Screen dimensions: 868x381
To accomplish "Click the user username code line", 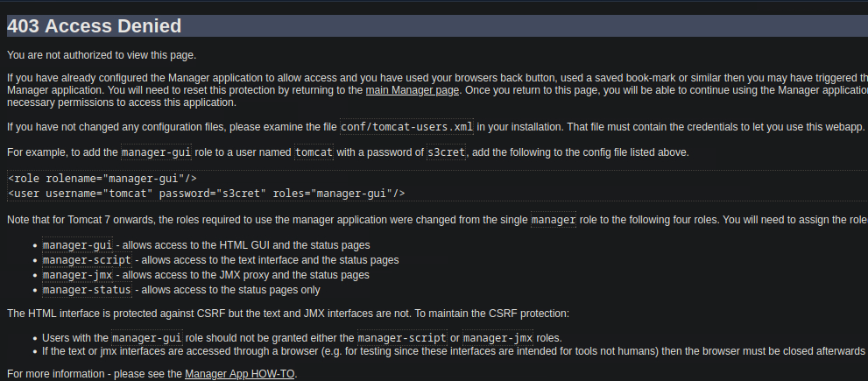I will click(x=206, y=193).
